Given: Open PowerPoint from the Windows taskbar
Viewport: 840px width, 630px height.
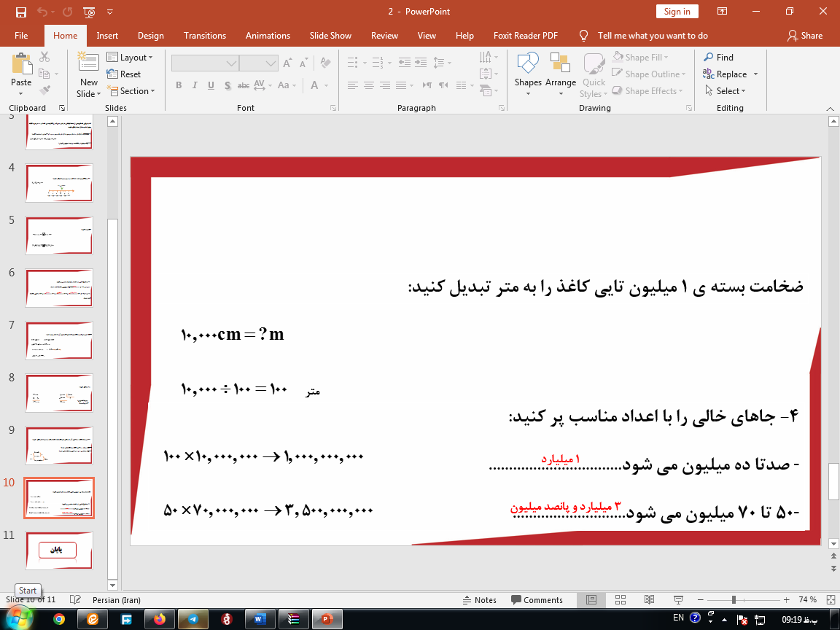Looking at the screenshot, I should 326,619.
